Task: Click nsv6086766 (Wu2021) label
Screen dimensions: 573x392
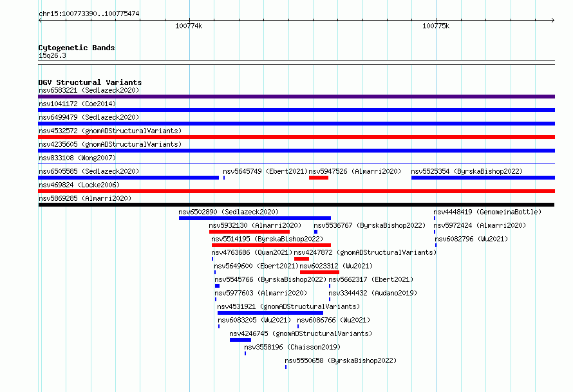Action: click(333, 320)
